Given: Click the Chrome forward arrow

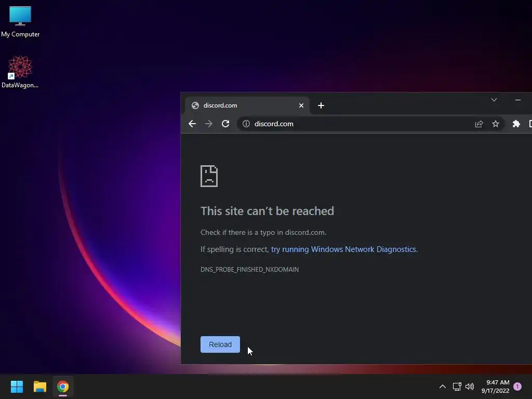Looking at the screenshot, I should tap(209, 124).
